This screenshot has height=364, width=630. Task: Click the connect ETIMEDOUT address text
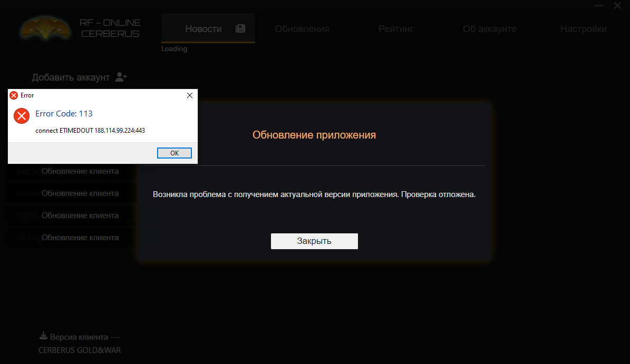point(90,131)
